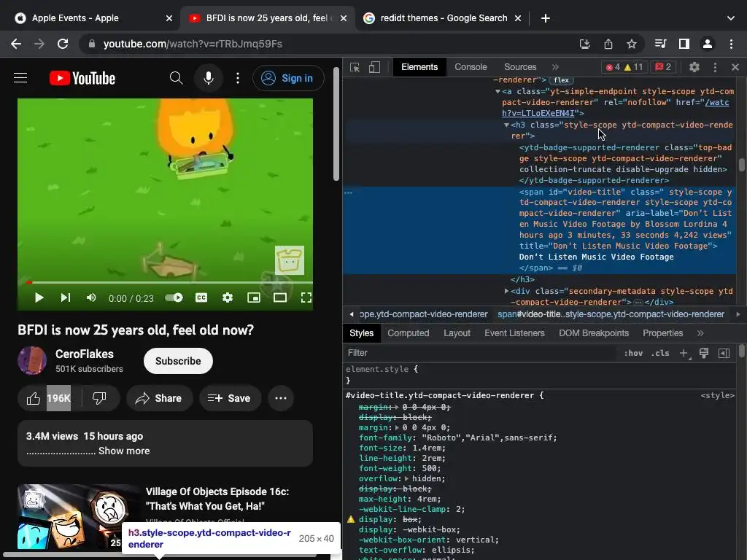This screenshot has height=560, width=747.
Task: Like the video with 196K likes
Action: (x=49, y=398)
